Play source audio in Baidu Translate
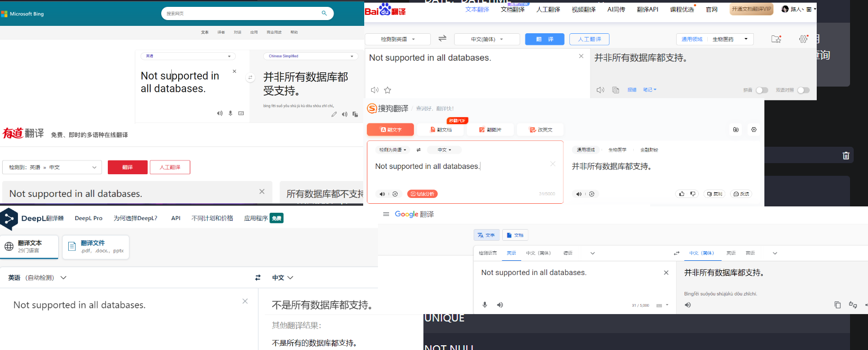Image resolution: width=868 pixels, height=350 pixels. pos(375,90)
